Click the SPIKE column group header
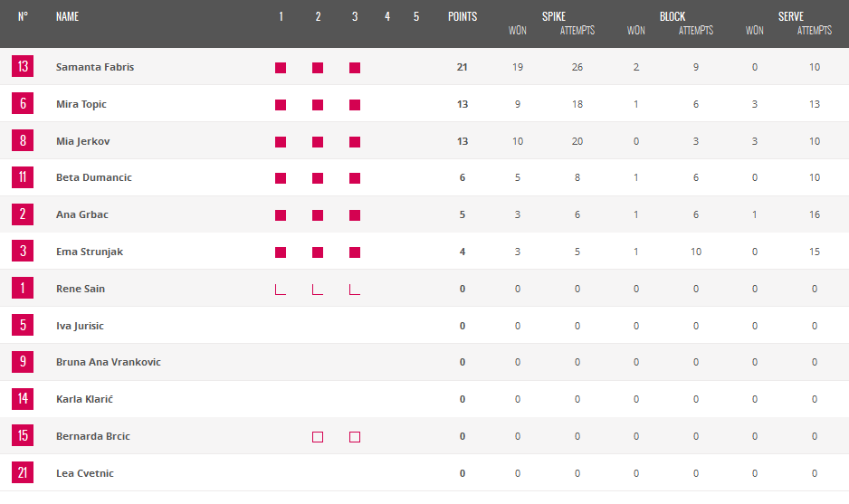The height and width of the screenshot is (504, 849). (x=553, y=16)
